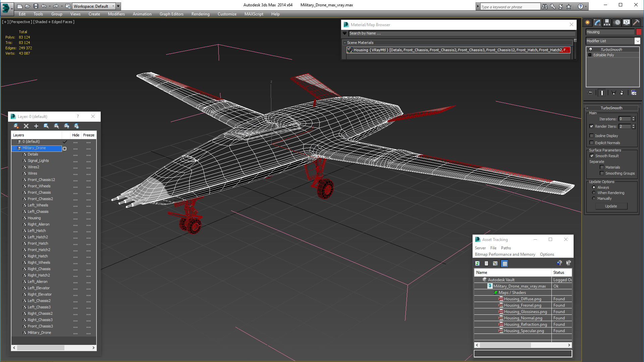Uncheck Smooth Result checkbox
This screenshot has height=362, width=644.
point(592,156)
